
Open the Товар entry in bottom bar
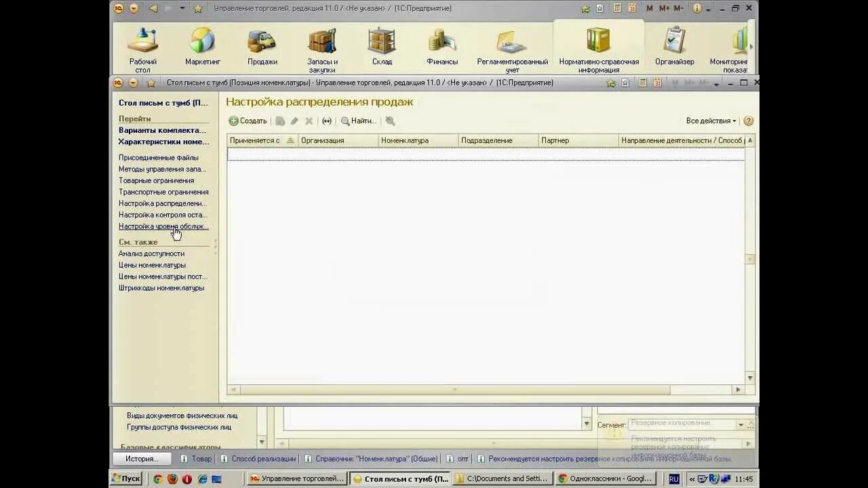click(196, 459)
